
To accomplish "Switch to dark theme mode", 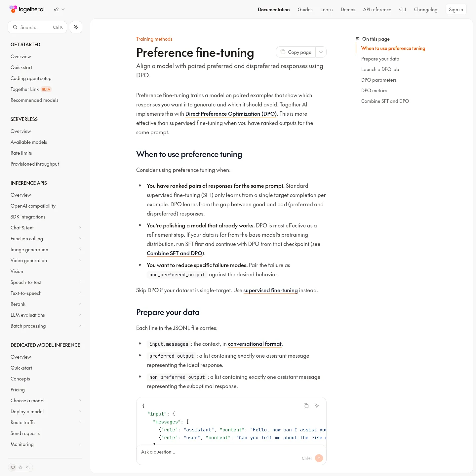I will coord(28,467).
